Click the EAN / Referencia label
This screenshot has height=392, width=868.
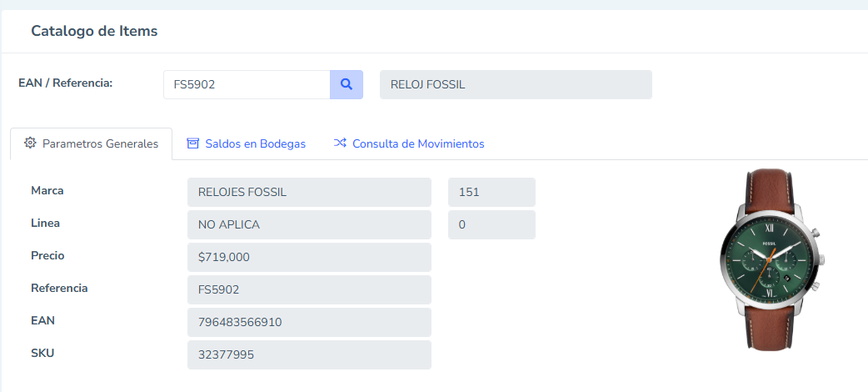pyautogui.click(x=66, y=83)
